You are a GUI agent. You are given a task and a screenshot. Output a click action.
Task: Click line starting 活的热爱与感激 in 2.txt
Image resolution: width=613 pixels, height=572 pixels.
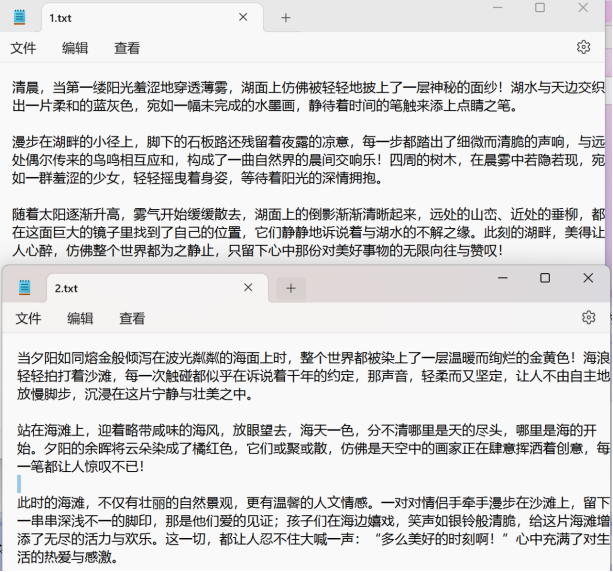coord(68,557)
